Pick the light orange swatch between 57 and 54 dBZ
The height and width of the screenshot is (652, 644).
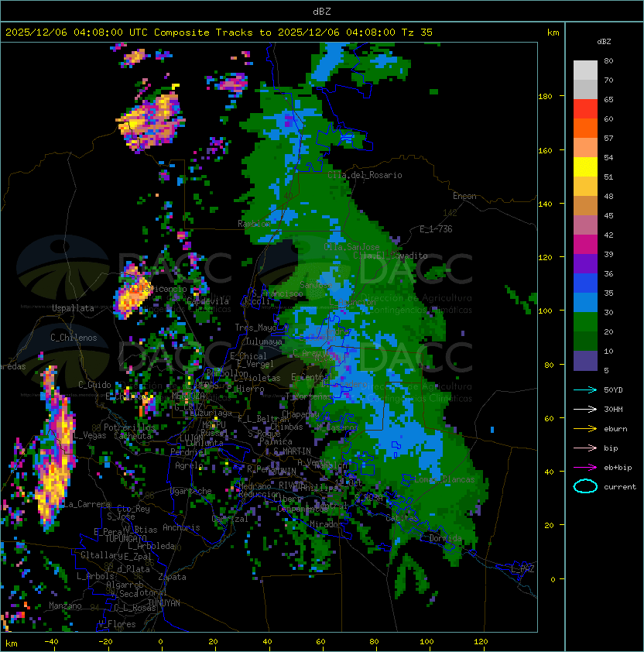585,148
